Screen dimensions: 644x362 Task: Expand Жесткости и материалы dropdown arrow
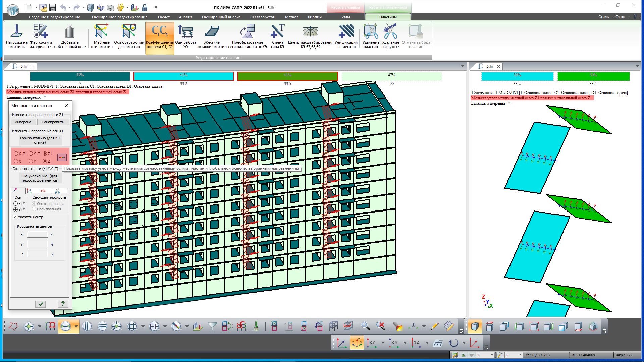click(x=51, y=47)
